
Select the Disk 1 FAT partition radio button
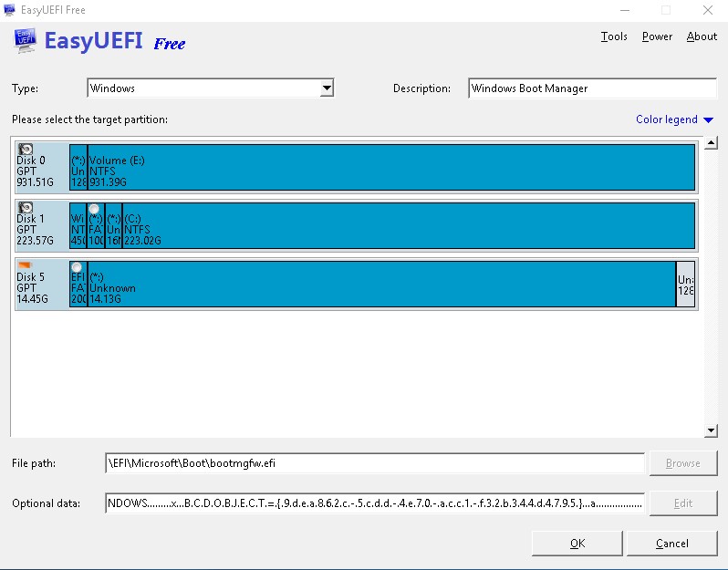point(94,209)
